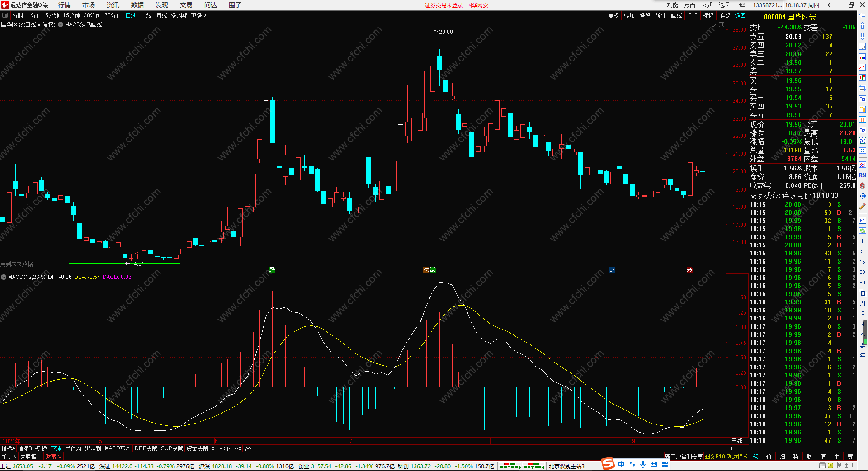Select the pencil drawing tool icon

(x=862, y=207)
